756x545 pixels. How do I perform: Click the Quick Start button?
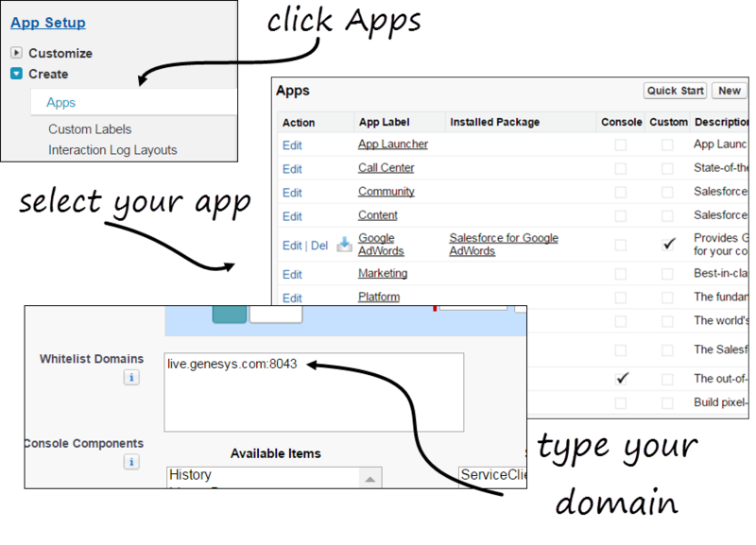tap(675, 91)
